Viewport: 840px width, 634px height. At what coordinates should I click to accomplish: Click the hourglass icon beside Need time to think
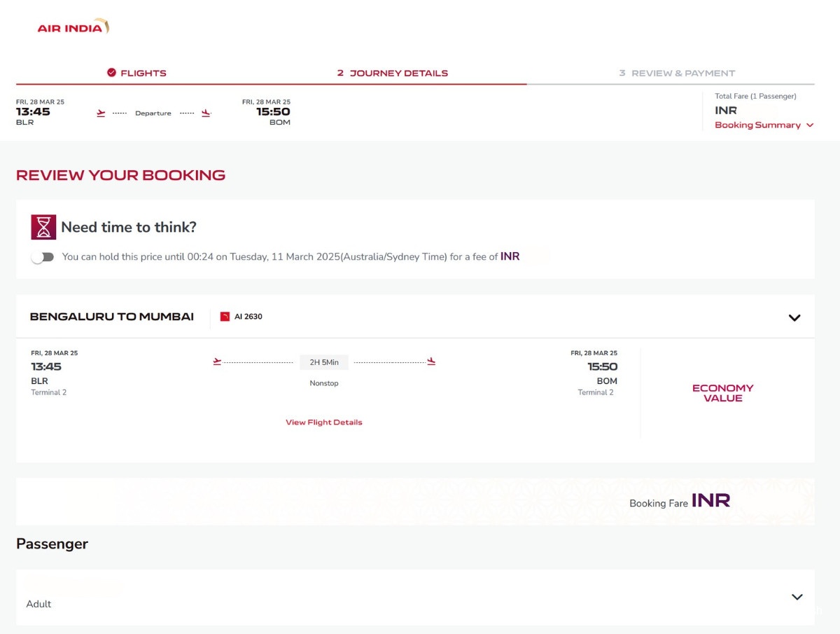point(43,227)
